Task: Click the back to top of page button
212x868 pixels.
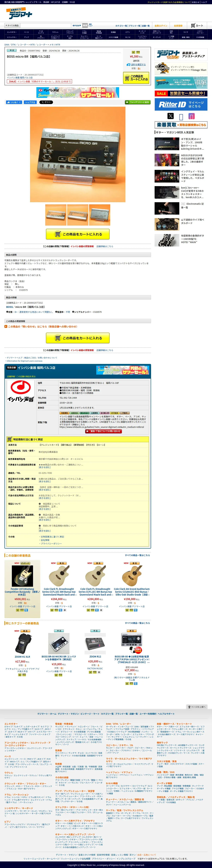Action: point(196,707)
